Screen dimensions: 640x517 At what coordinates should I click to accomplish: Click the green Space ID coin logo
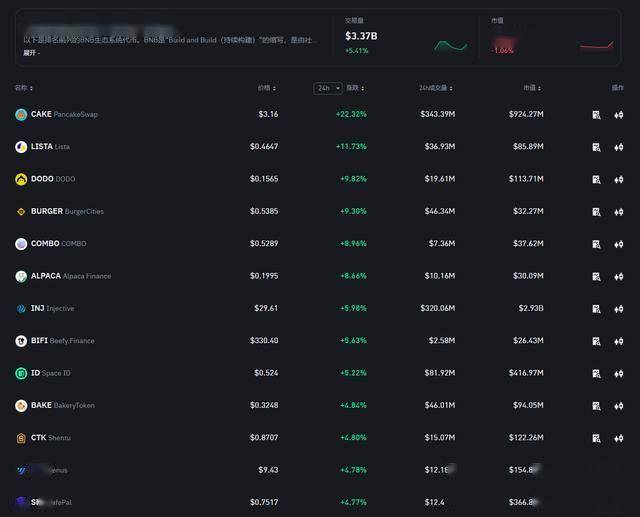tap(21, 373)
